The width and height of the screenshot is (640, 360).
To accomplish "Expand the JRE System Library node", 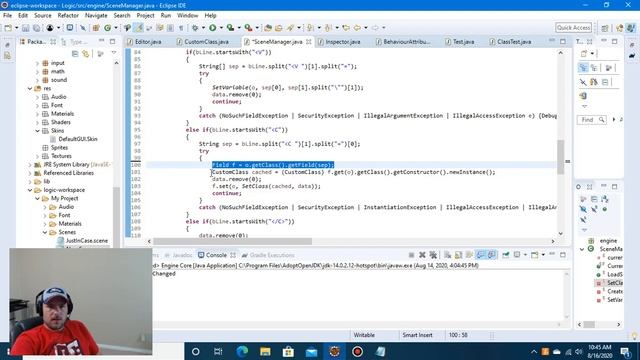I will pyautogui.click(x=30, y=164).
